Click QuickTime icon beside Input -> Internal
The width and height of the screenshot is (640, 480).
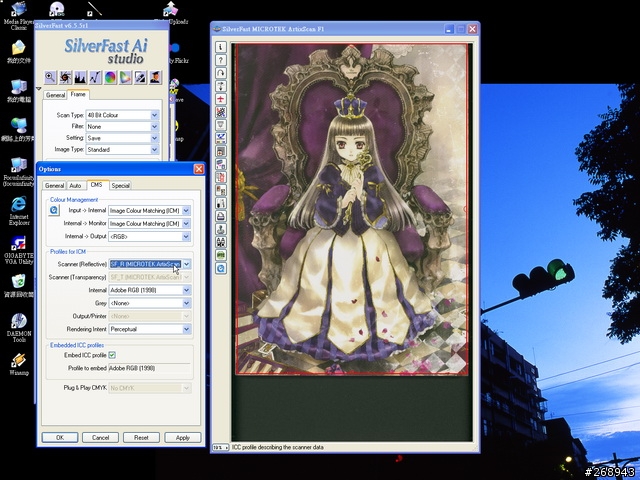(54, 210)
